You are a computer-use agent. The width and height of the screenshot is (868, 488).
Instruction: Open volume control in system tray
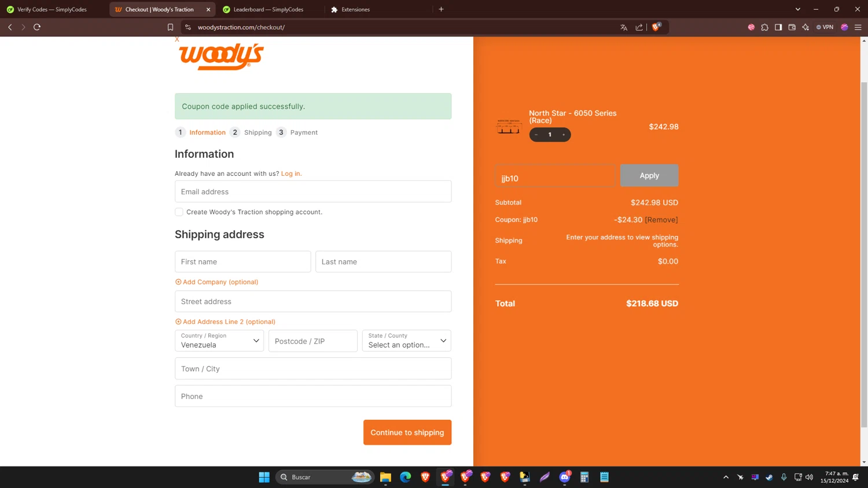pyautogui.click(x=809, y=477)
